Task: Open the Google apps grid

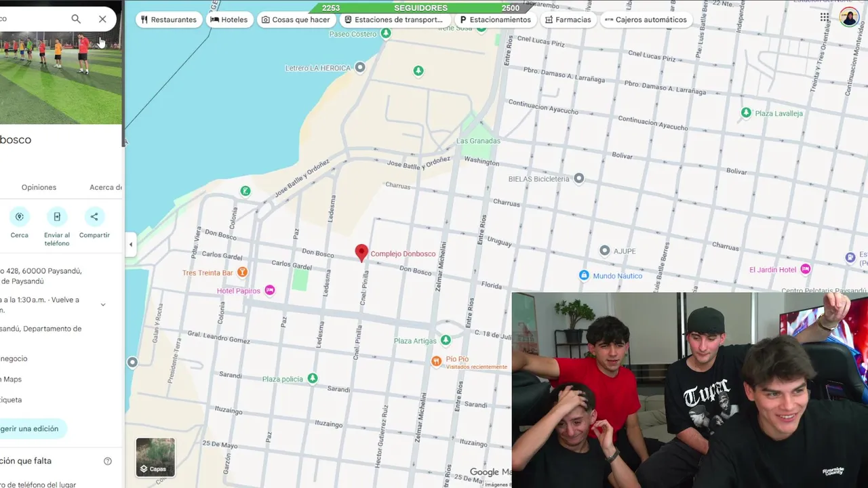Action: [x=825, y=17]
